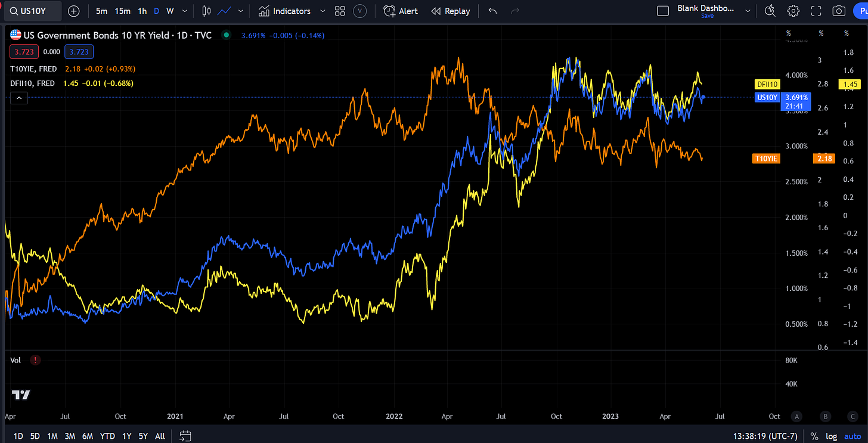The height and width of the screenshot is (443, 868).
Task: Open chart settings gear
Action: 792,11
